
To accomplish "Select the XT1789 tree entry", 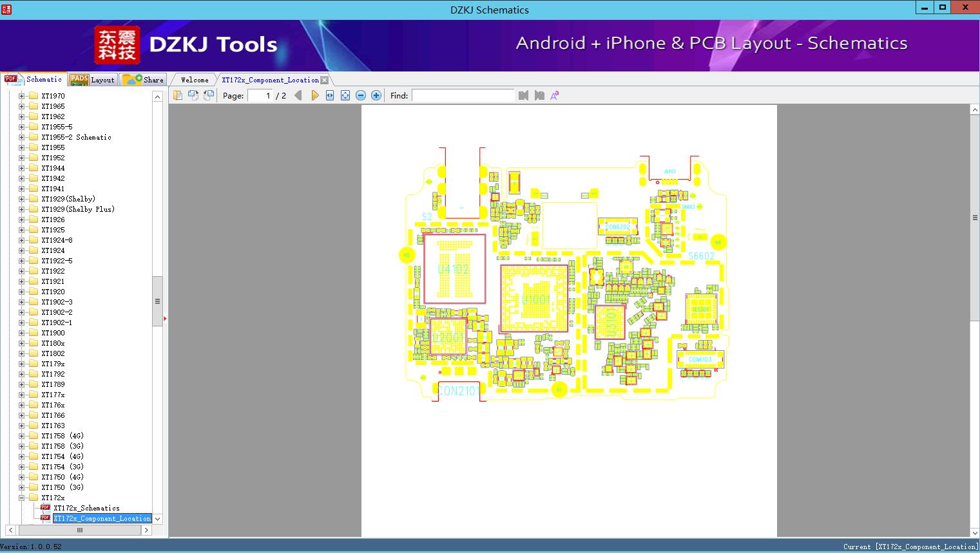I will [53, 384].
